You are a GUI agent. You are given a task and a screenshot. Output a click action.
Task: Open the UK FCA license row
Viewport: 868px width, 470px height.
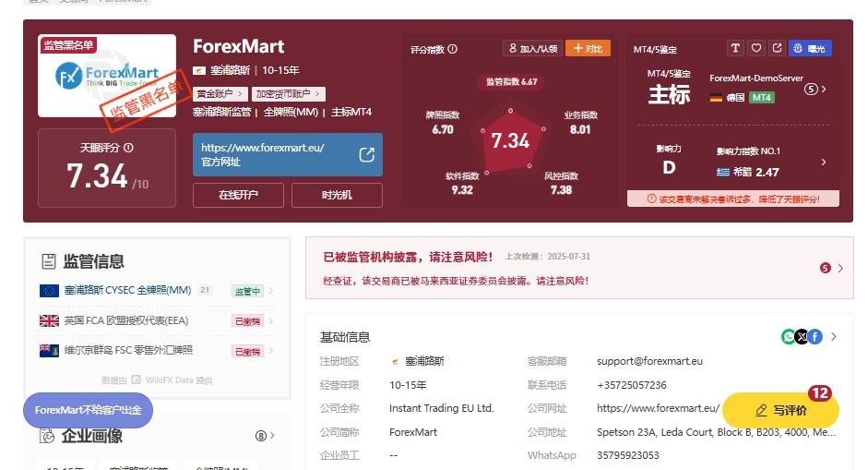click(x=156, y=320)
